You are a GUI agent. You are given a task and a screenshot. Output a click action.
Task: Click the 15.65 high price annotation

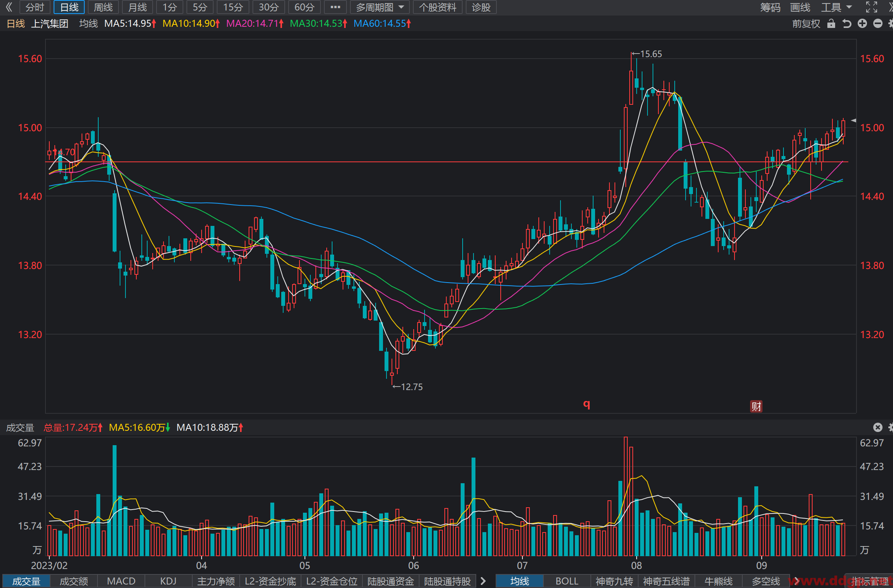point(647,54)
